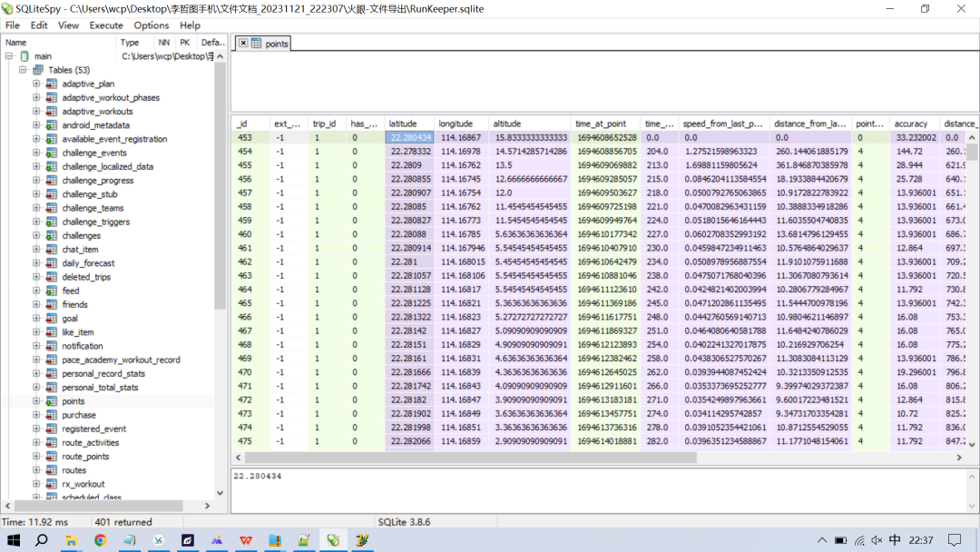Expand the adaptive_plan table node
This screenshot has width=980, height=552.
[36, 84]
